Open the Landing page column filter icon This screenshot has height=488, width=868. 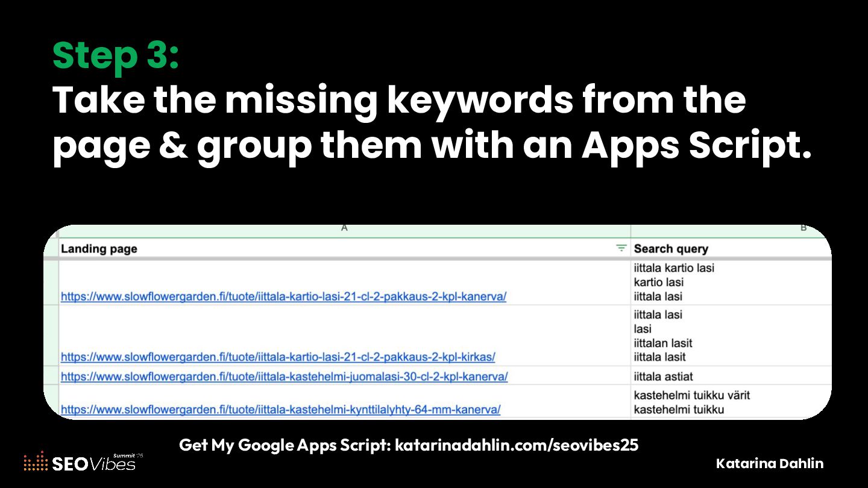[621, 248]
